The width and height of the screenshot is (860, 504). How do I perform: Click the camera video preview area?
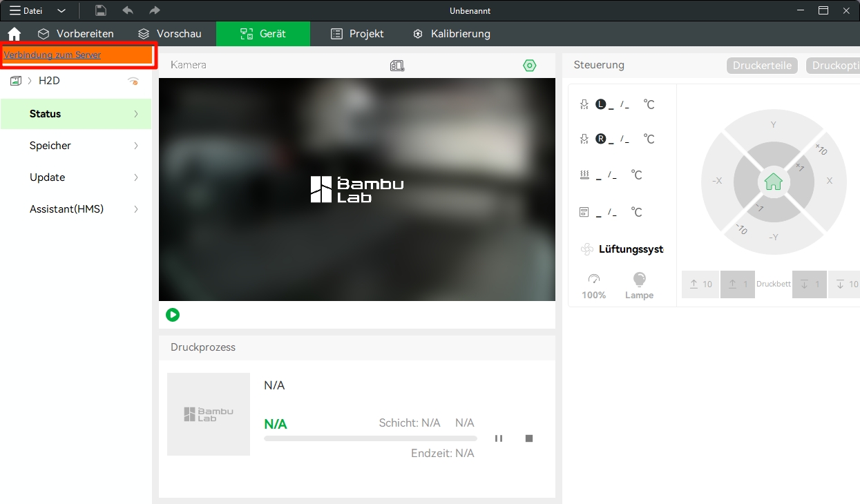point(357,189)
